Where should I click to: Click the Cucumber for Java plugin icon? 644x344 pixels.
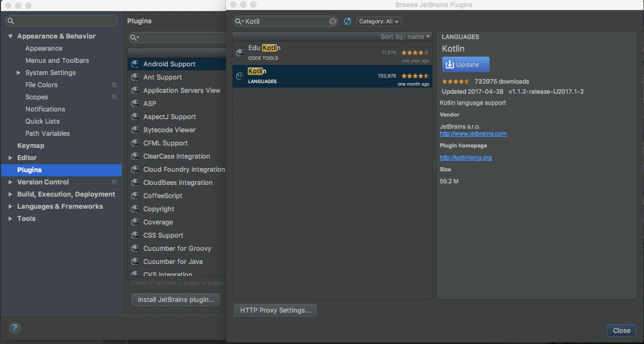135,261
